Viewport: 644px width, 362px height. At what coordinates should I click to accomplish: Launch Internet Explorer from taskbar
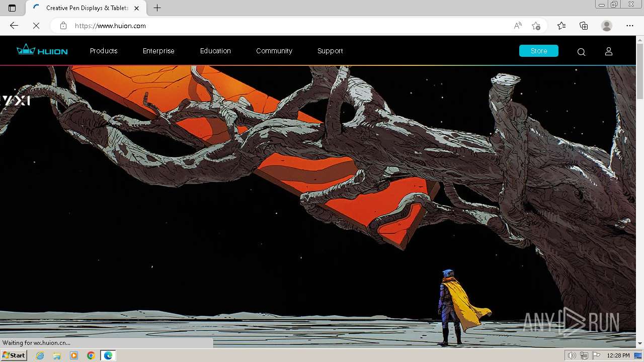(40, 355)
